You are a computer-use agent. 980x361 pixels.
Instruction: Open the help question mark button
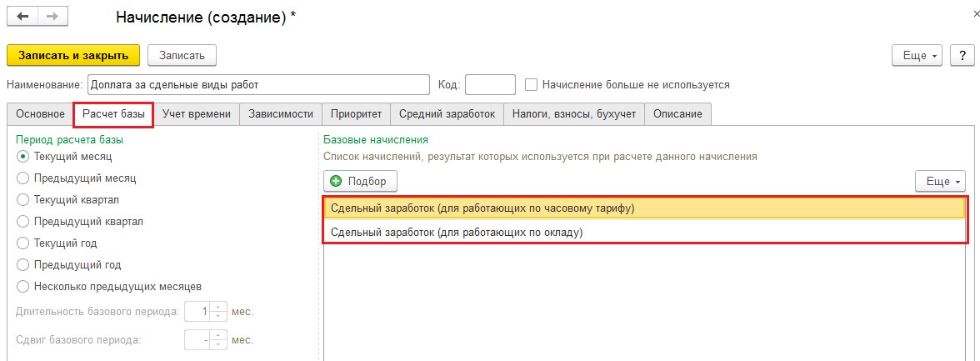pos(962,55)
